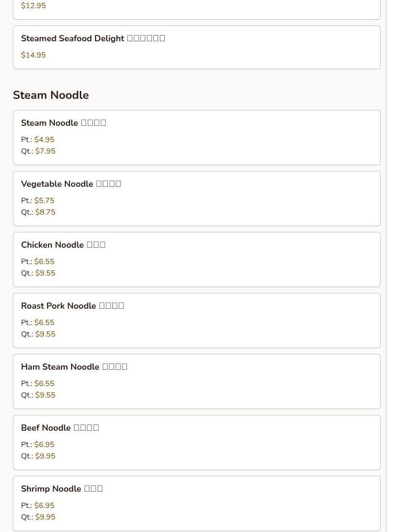396x532 pixels.
Task: Select Chicken Noodle quart price $9.55
Action: pos(45,273)
